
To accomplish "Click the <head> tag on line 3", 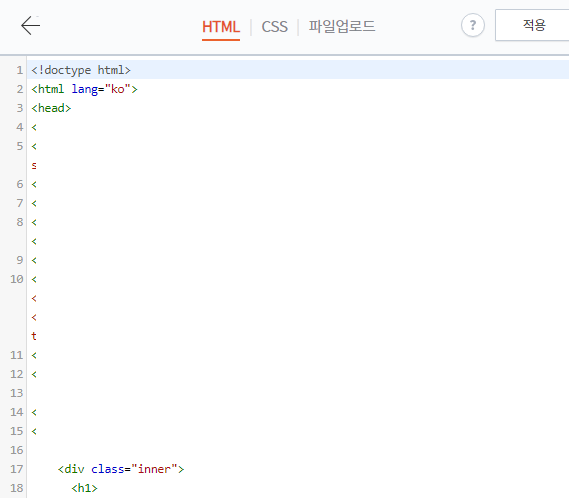I will tap(51, 109).
